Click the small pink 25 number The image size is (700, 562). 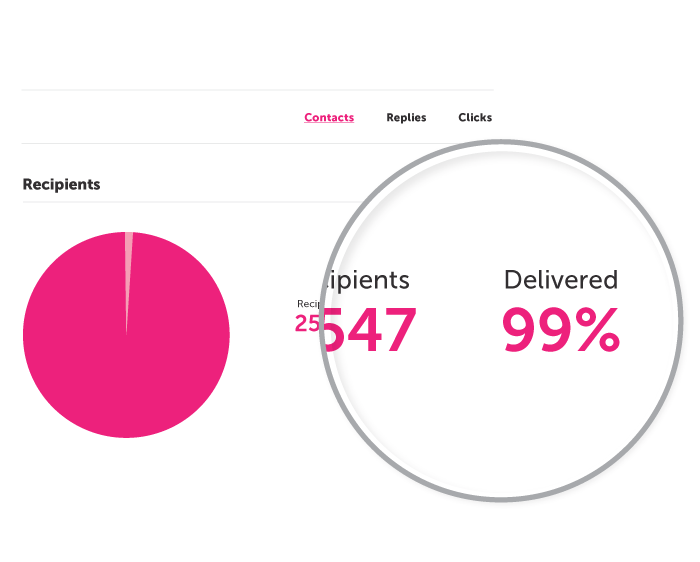pyautogui.click(x=307, y=323)
